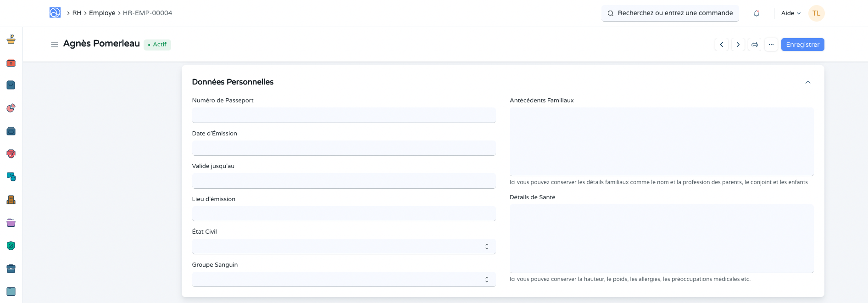Open the Groupe Sanguin dropdown
The width and height of the screenshot is (868, 303).
(x=344, y=280)
